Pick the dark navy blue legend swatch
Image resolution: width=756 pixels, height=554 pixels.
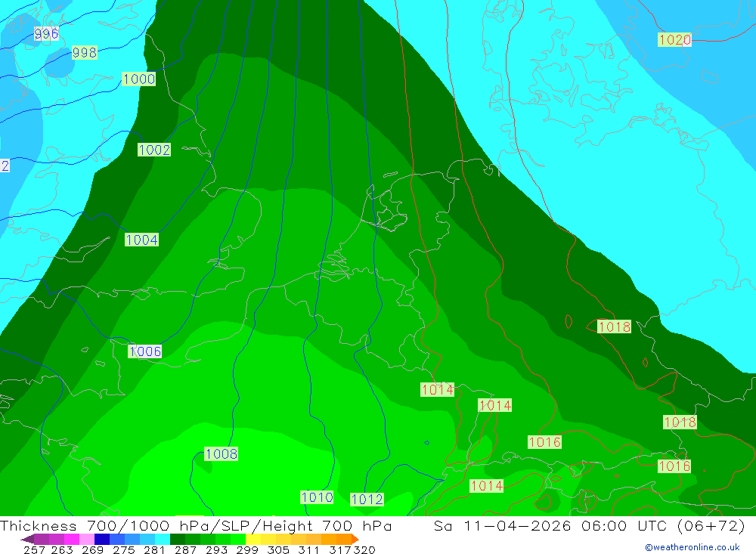point(102,539)
